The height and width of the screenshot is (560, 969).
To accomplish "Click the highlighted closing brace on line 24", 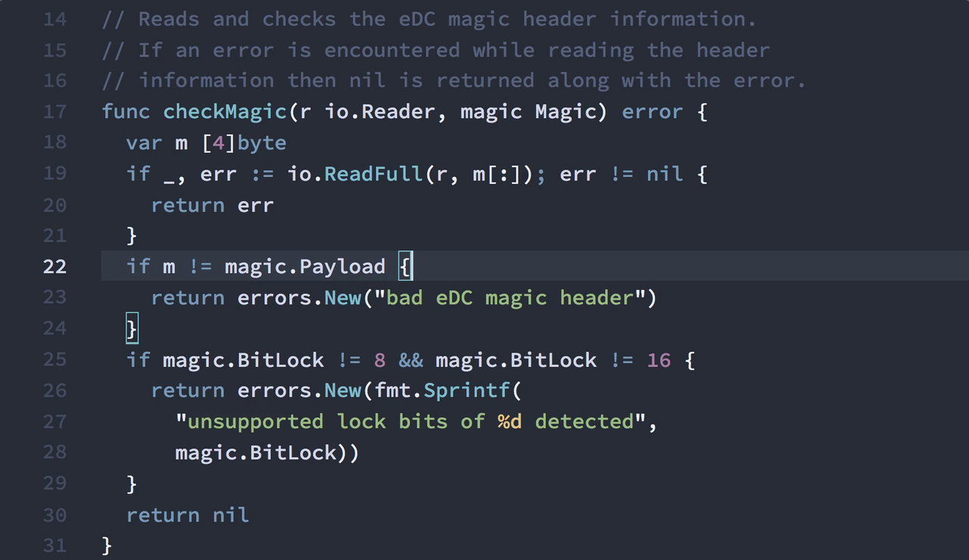I will coord(132,328).
